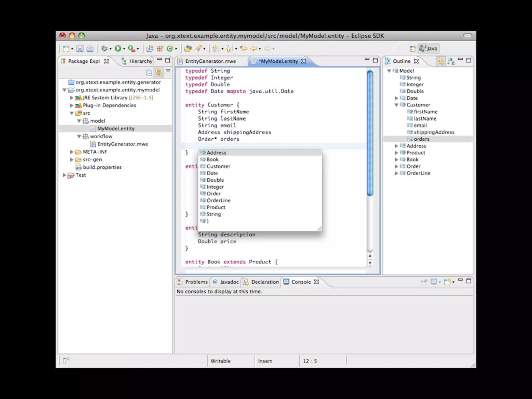The image size is (532, 399).
Task: Collapse the Customer node in Outline
Action: pyautogui.click(x=396, y=105)
